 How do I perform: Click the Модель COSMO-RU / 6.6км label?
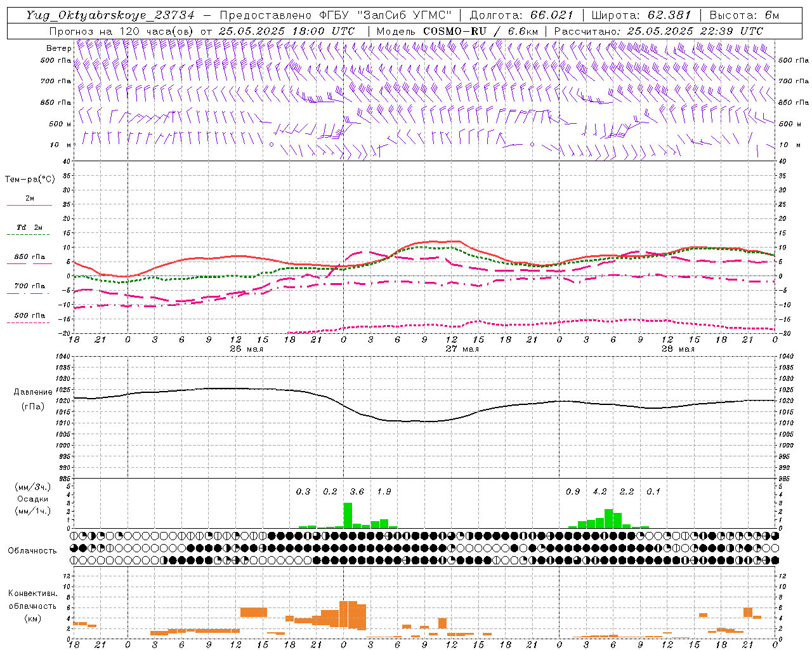(457, 31)
